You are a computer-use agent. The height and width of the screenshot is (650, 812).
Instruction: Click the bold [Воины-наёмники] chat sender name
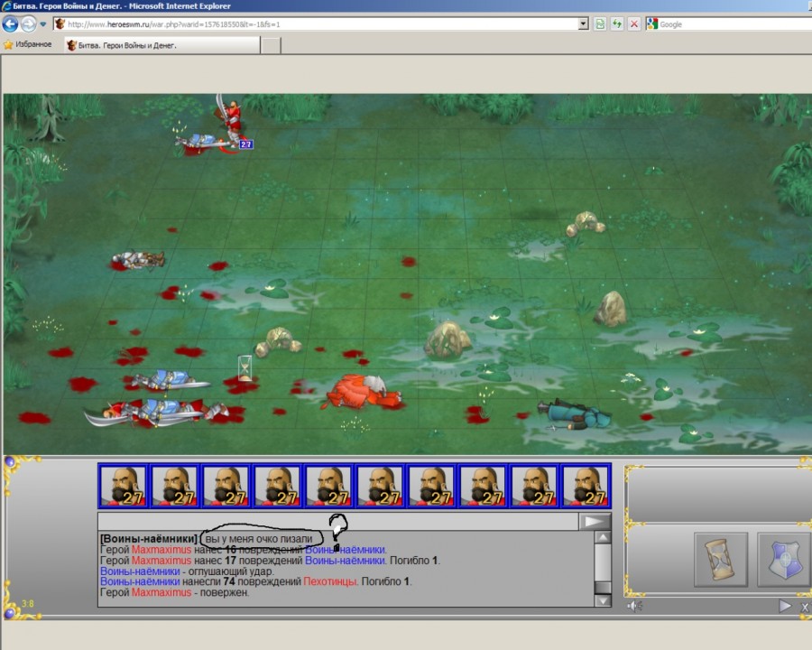pyautogui.click(x=149, y=539)
